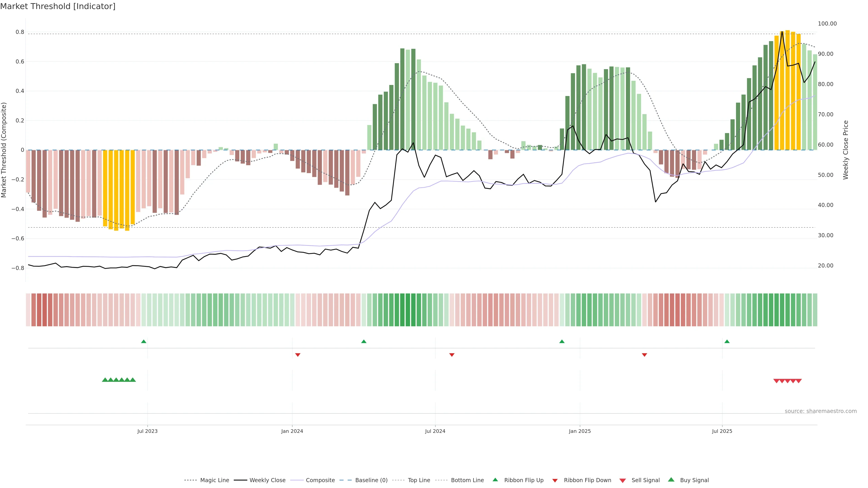Screen dimensions: 868x488
Task: Click the Buy Signal legend marker
Action: (671, 480)
